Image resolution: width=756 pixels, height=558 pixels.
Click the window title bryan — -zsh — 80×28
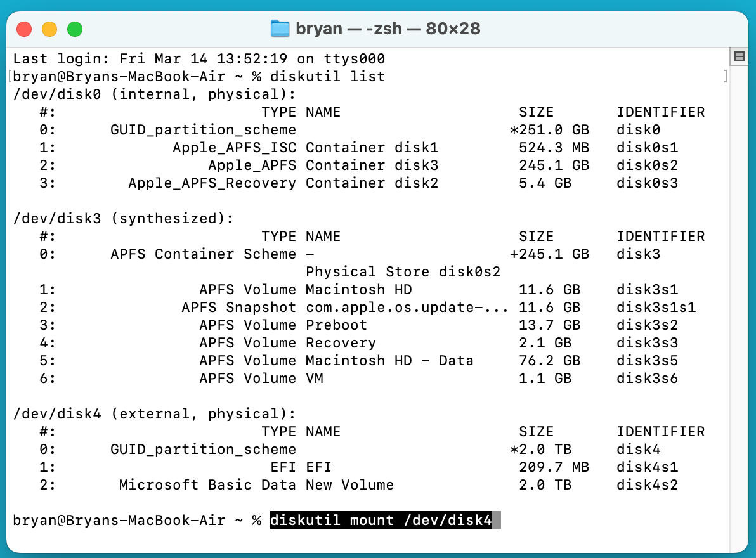[387, 29]
